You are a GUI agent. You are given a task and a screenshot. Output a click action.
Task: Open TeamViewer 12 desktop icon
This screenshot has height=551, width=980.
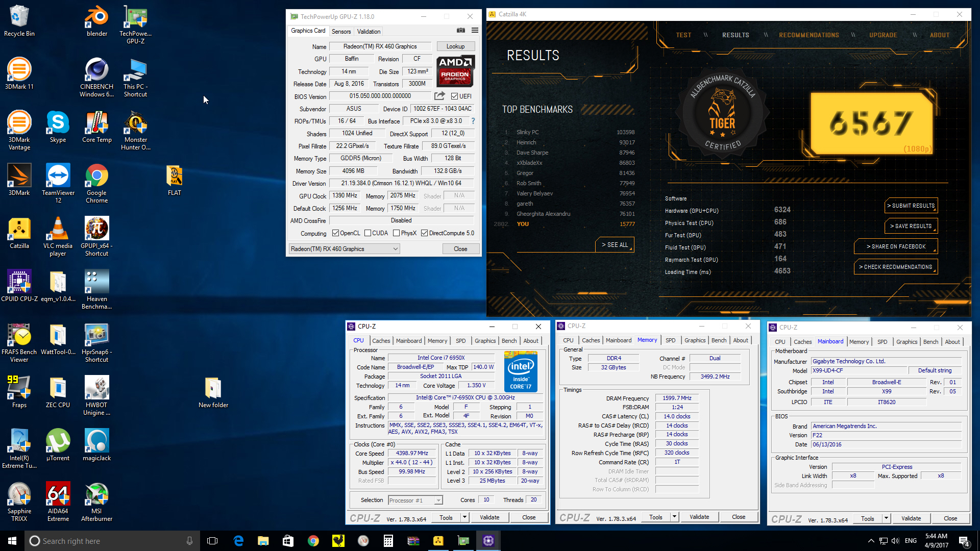tap(58, 184)
